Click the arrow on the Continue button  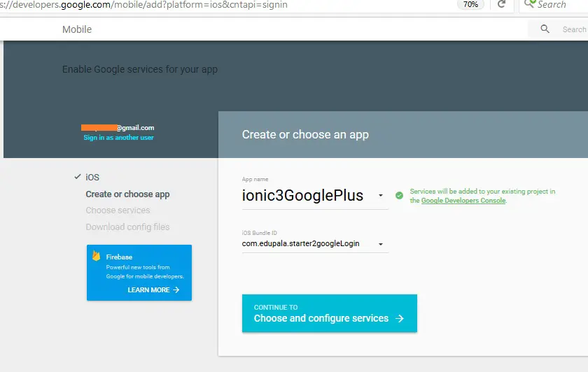[x=400, y=318]
